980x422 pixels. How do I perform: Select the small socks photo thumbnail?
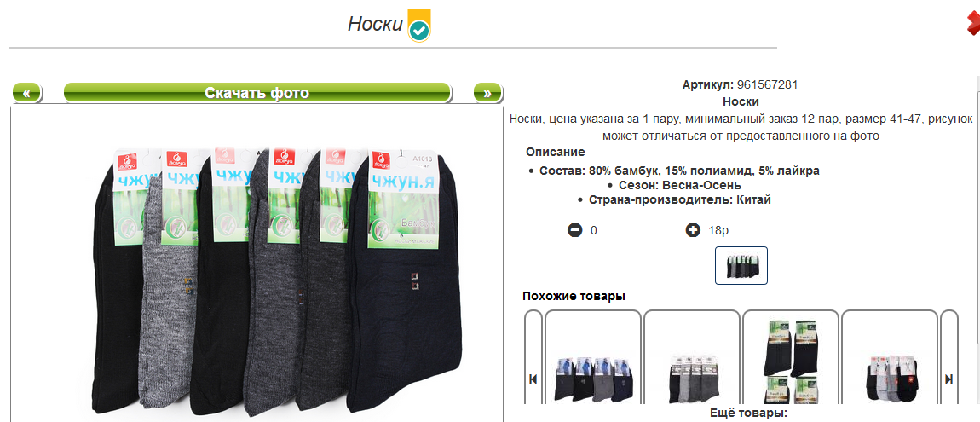(741, 266)
